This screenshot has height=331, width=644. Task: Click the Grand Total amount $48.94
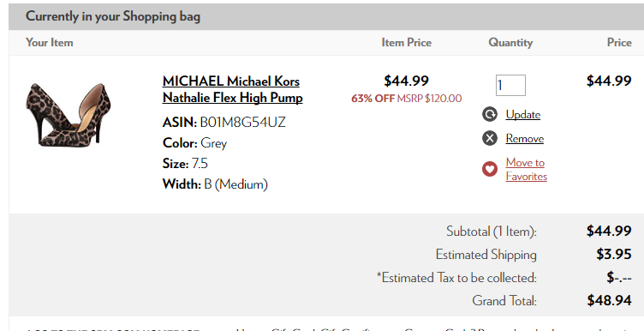tap(609, 301)
